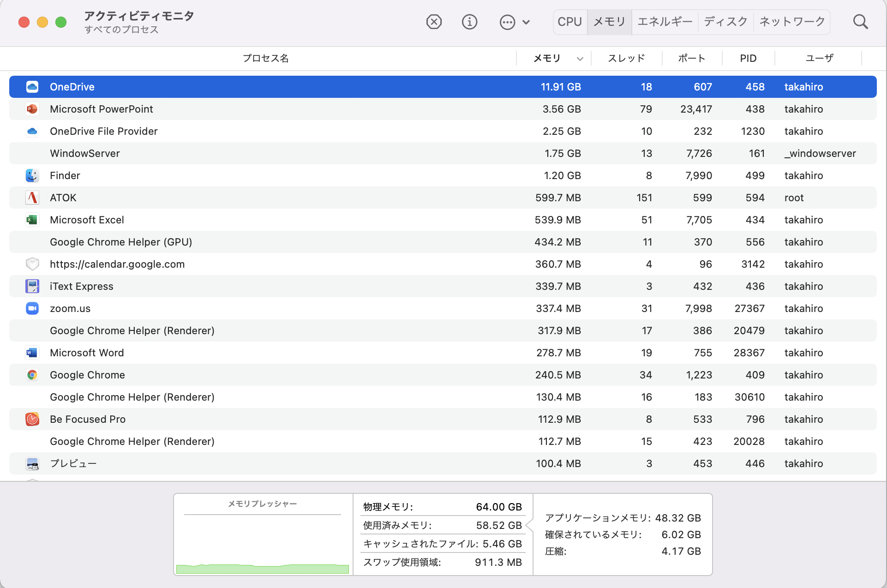This screenshot has height=588, width=887.
Task: Open the エネルギー tab
Action: [x=665, y=22]
